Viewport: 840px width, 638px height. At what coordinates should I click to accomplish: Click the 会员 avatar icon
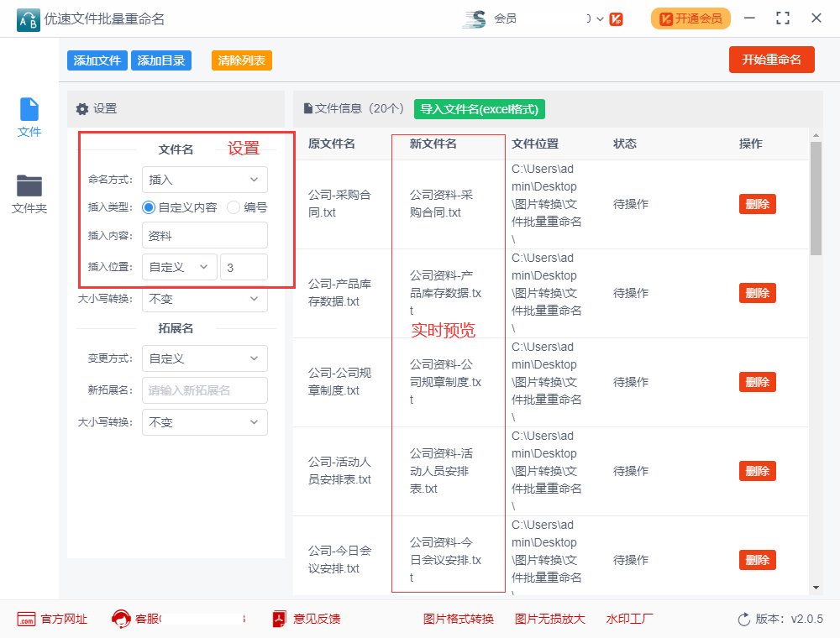coord(475,18)
